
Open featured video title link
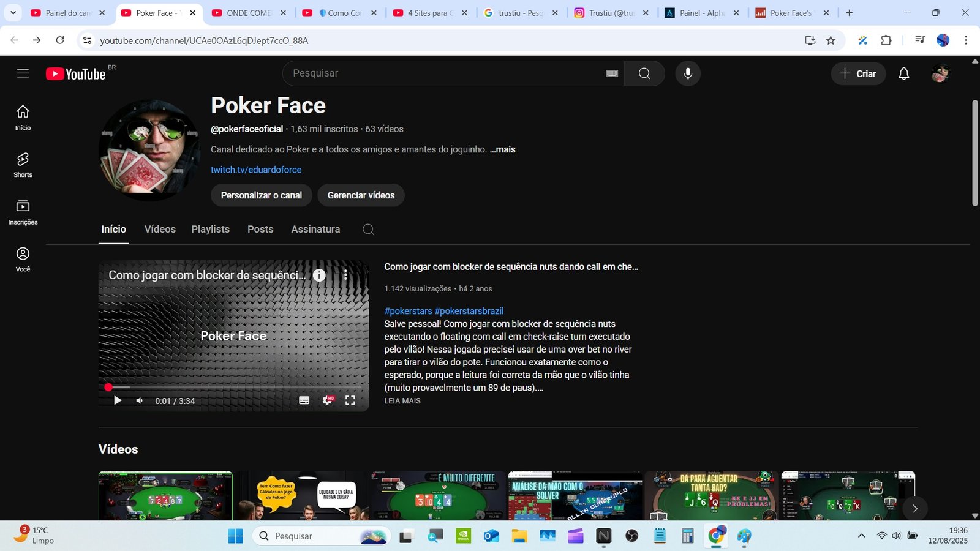point(511,267)
